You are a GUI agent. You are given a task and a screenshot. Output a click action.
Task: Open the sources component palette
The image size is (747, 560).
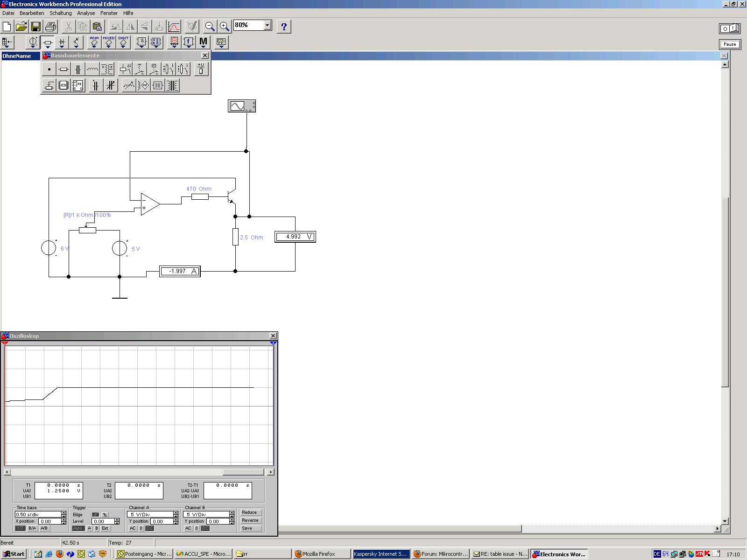pos(33,42)
